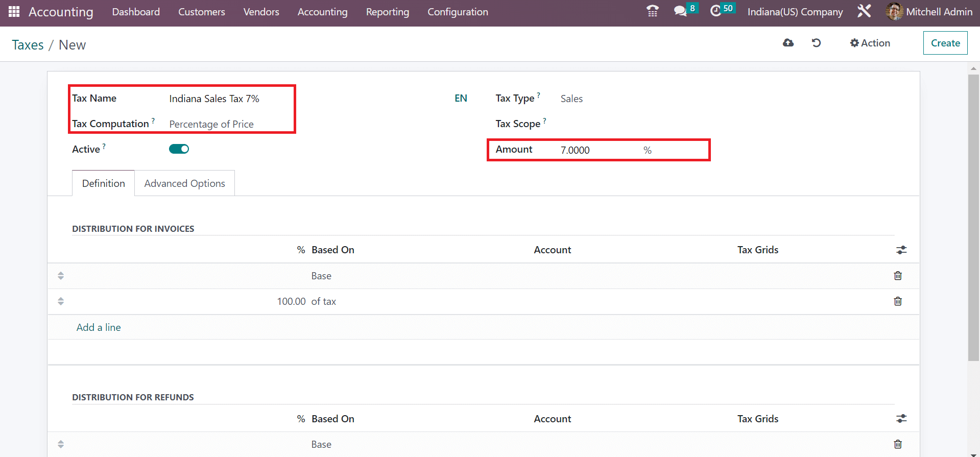Open column options in refunds distribution
Viewport: 980px width, 457px height.
901,419
